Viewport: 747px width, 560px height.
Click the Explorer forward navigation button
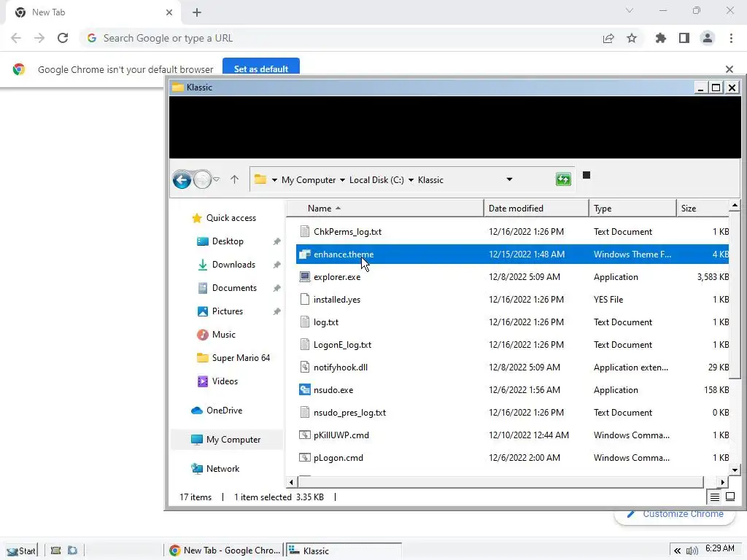coord(202,180)
